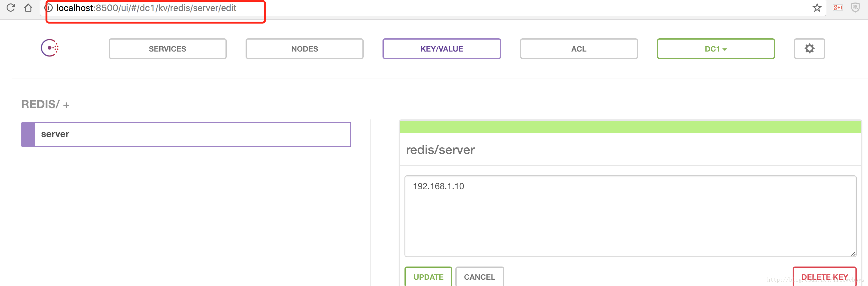This screenshot has height=286, width=868.
Task: Click the Delete Key button
Action: coord(824,277)
